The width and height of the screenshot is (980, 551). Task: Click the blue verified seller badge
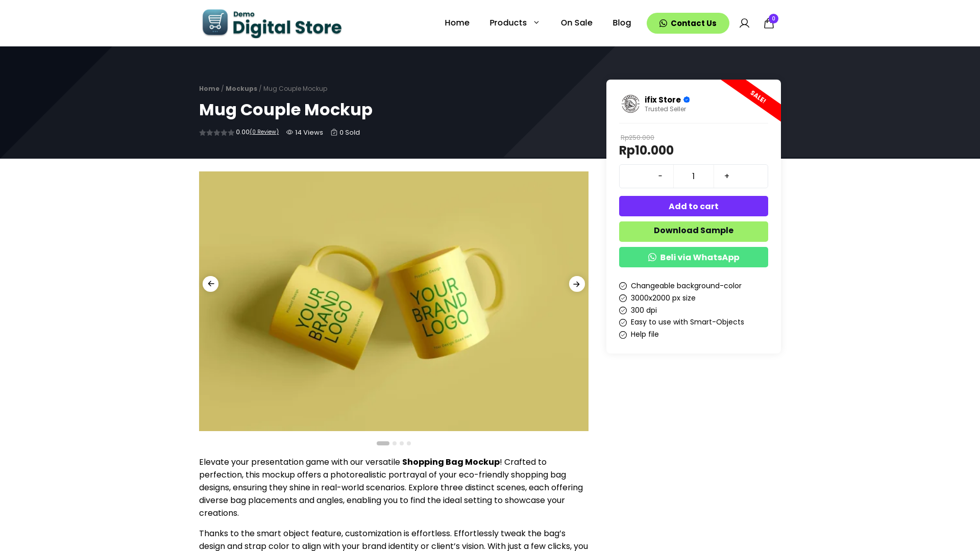pyautogui.click(x=687, y=100)
